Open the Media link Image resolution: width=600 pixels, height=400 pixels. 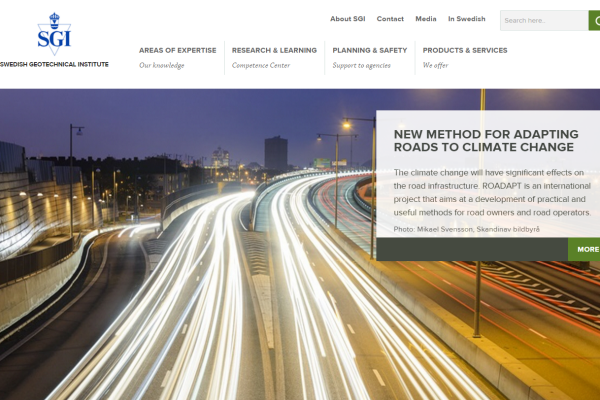[x=426, y=19]
